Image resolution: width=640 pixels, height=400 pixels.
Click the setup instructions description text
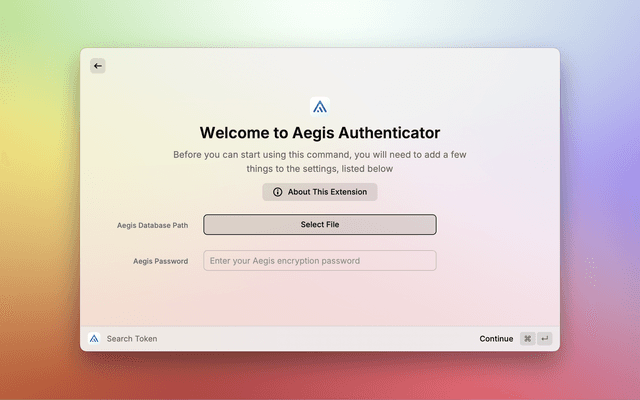pos(320,162)
